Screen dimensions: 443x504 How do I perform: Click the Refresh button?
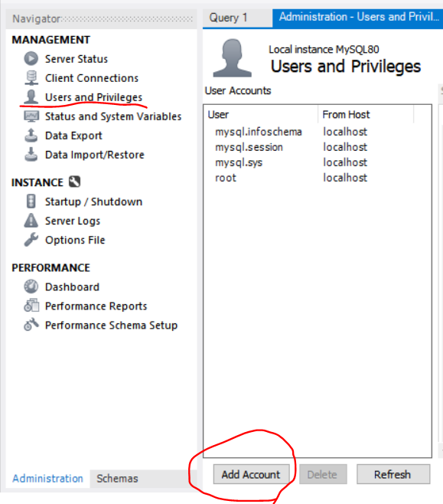click(393, 474)
